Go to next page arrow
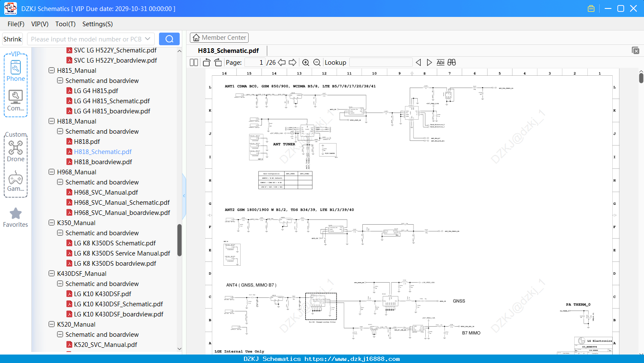Viewport: 644px width, 363px height. tap(293, 62)
